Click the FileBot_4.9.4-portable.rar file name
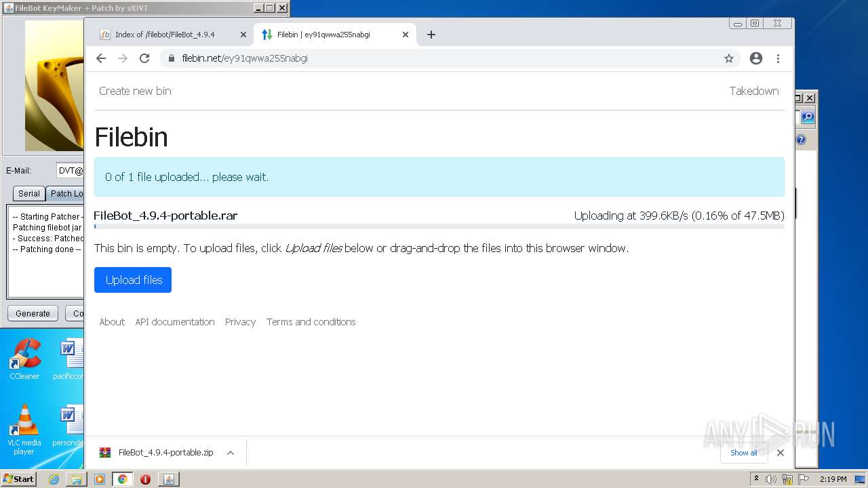Screen dimensions: 868x488 165,216
